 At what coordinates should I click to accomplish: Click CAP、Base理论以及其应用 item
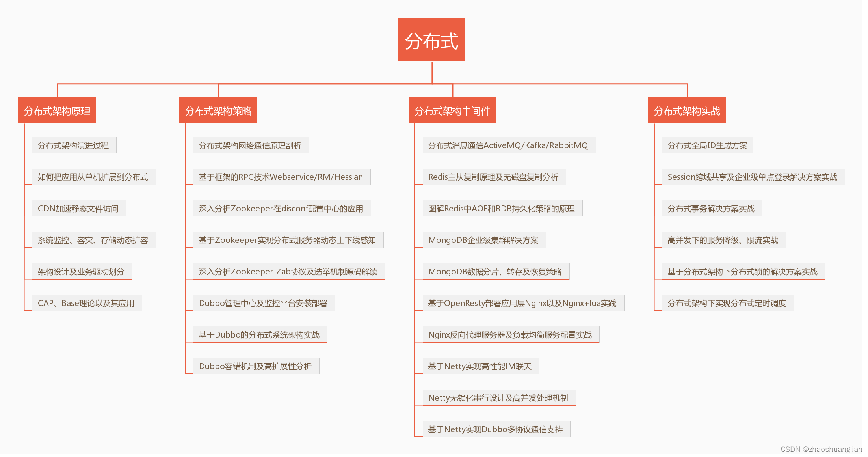tap(85, 303)
